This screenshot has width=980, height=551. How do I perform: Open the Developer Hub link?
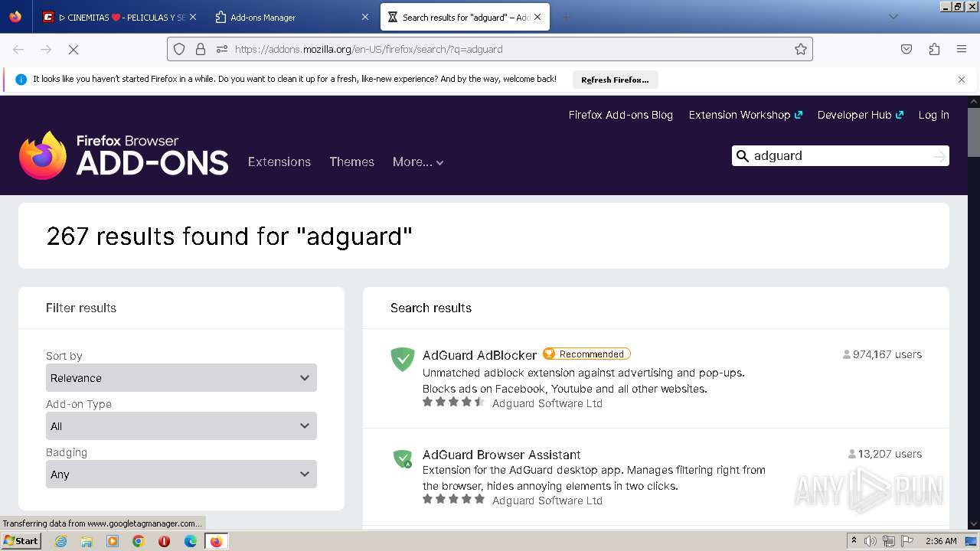click(861, 115)
